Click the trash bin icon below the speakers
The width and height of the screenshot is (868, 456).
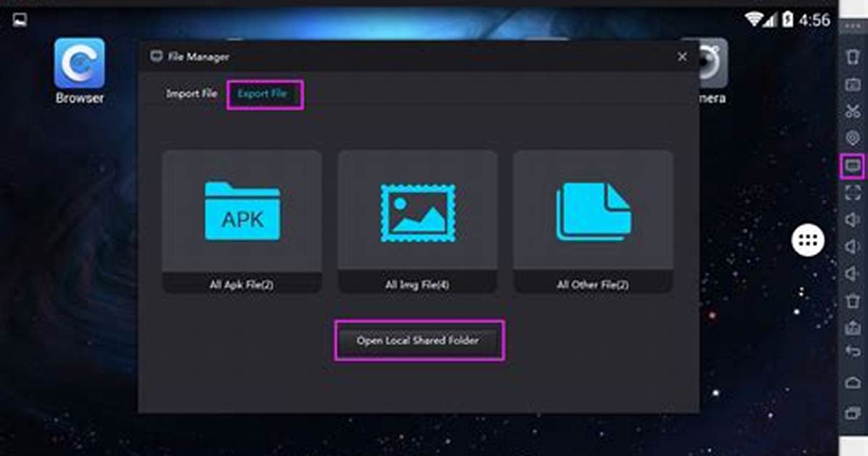853,301
